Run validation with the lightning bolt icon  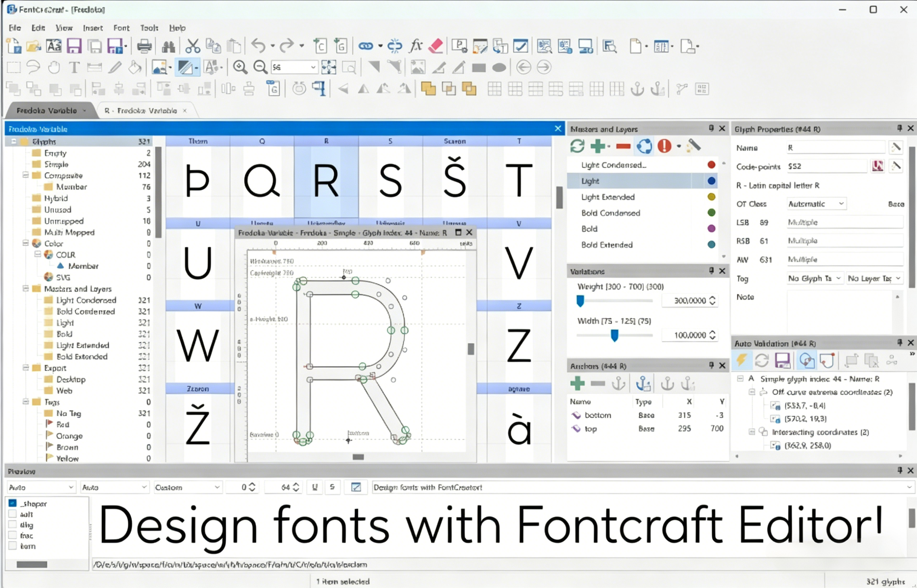[x=741, y=360]
